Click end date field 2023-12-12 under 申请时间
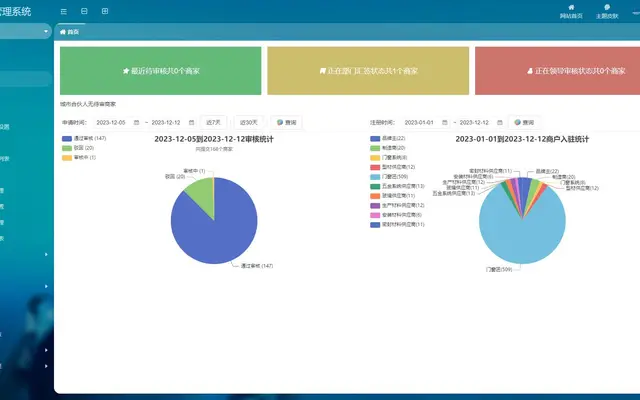Viewport: 640px width, 400px height. pos(173,122)
